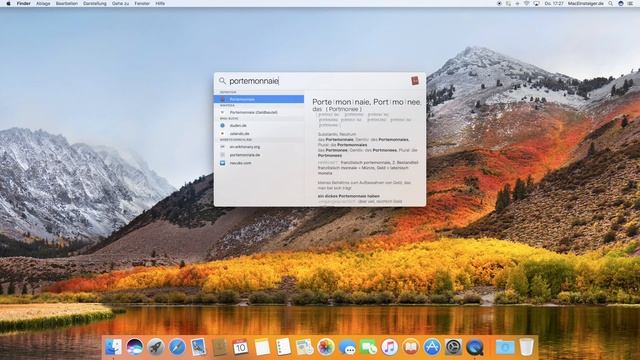Open portemonnaie.de website suggestion
640x360 pixels.
point(259,155)
